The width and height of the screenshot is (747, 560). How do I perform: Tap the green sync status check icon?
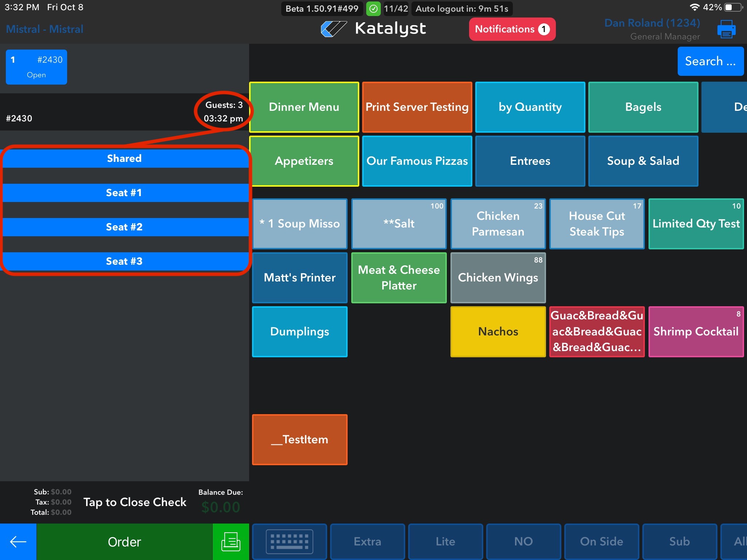pos(373,9)
